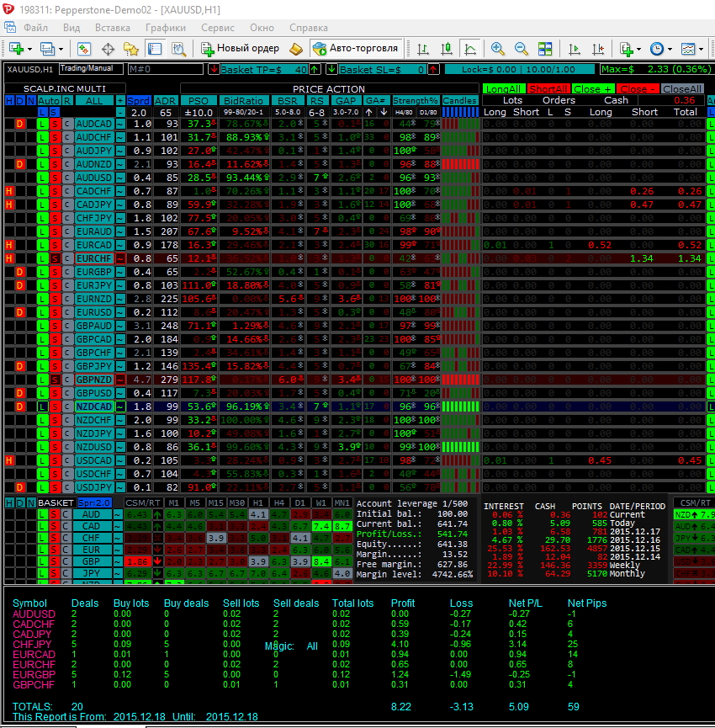Expand the profiles dropdown arrow

61,49
